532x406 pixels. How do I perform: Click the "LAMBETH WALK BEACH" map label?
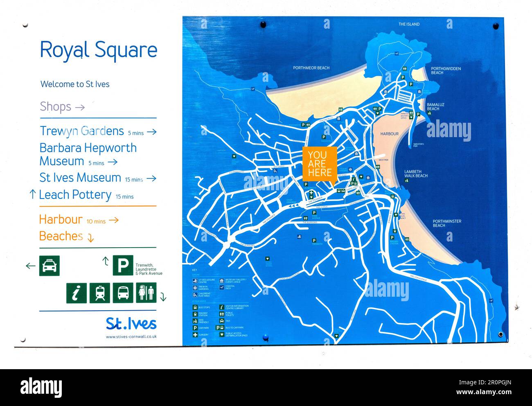416,174
